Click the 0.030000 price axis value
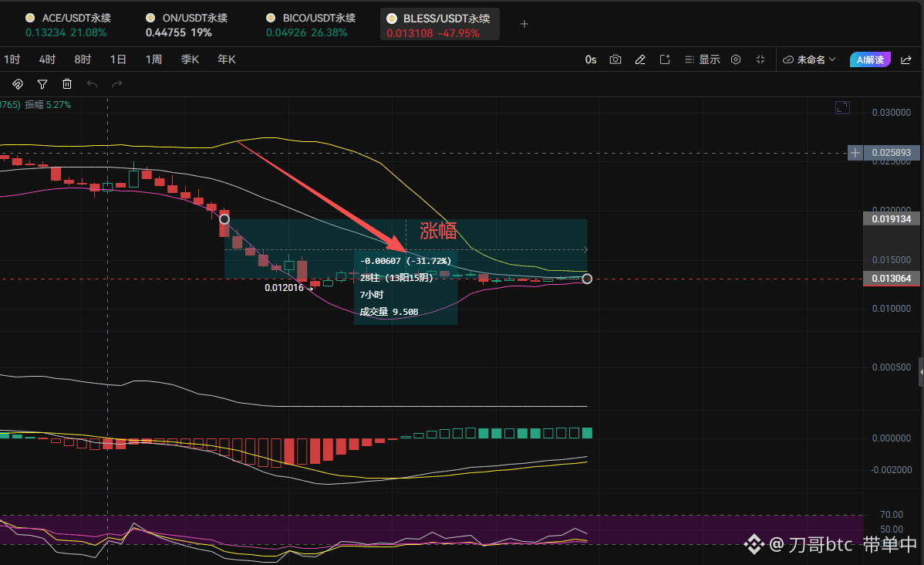This screenshot has width=924, height=565. pos(891,112)
